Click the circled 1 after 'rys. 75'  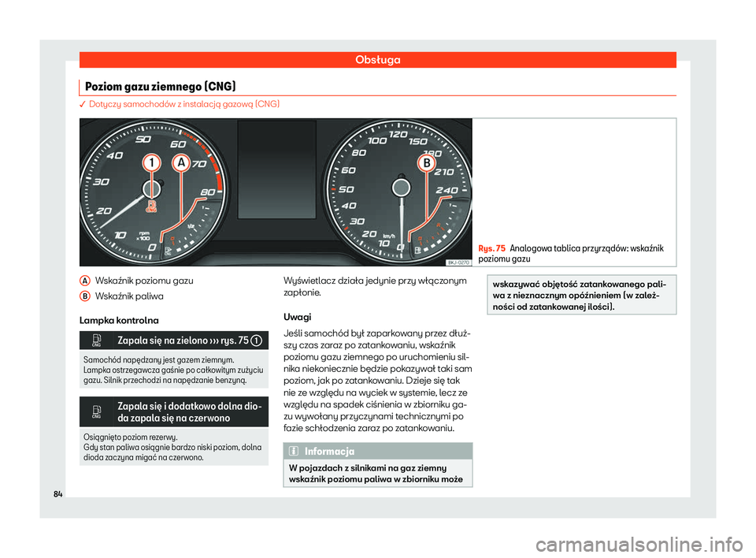click(257, 340)
